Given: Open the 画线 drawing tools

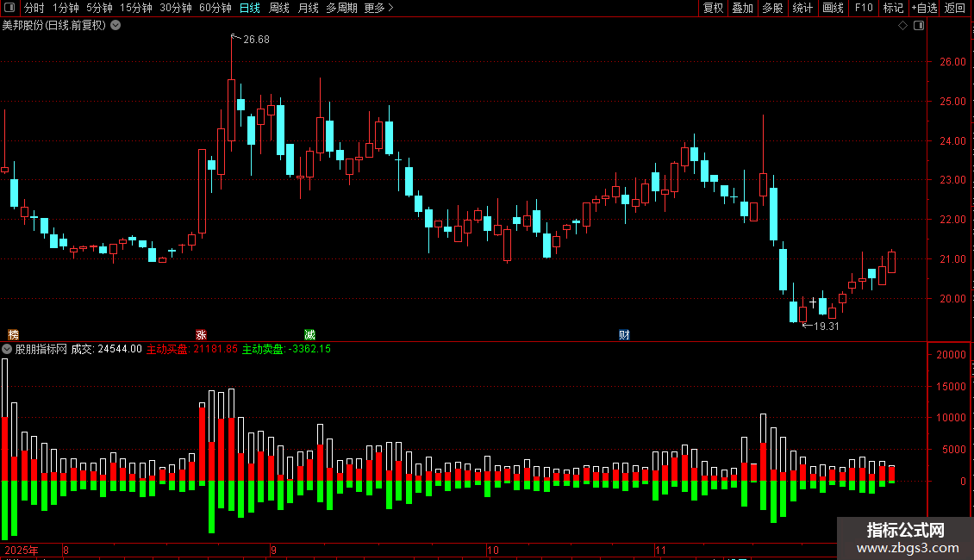Looking at the screenshot, I should point(833,8).
